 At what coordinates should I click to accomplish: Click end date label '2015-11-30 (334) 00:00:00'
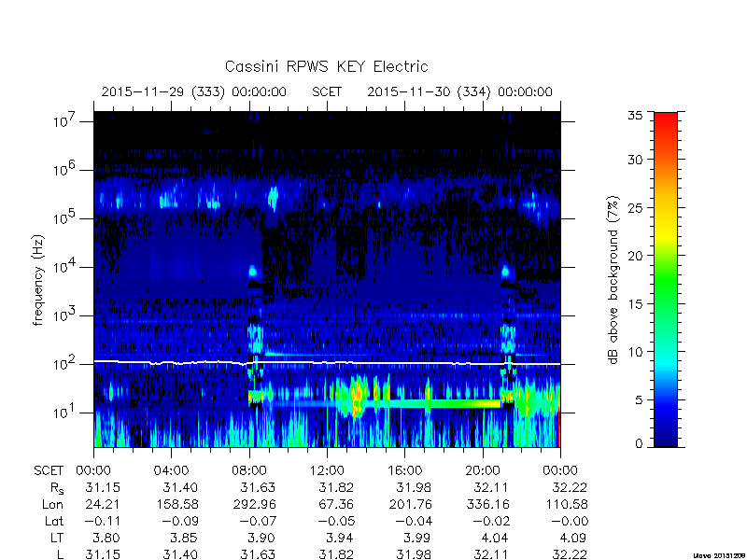[x=459, y=91]
